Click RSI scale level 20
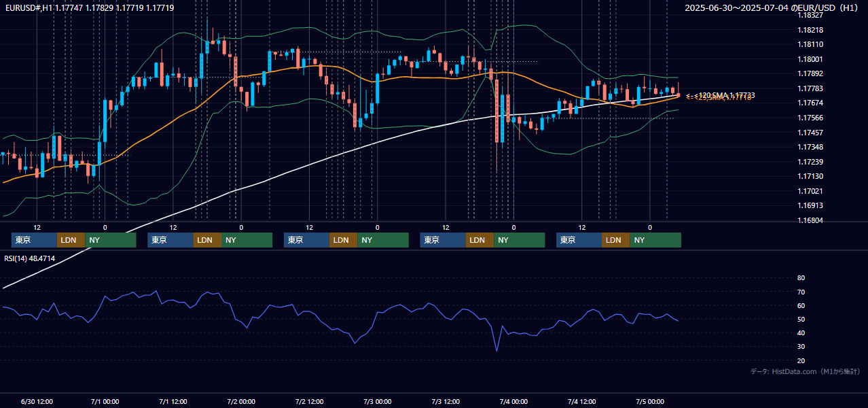868x408 pixels. (x=801, y=360)
